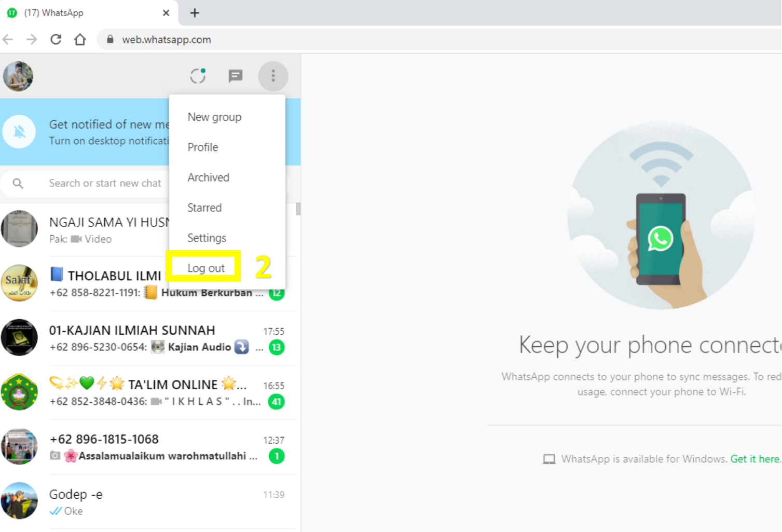Click the 16:55 timestamp

click(x=273, y=386)
